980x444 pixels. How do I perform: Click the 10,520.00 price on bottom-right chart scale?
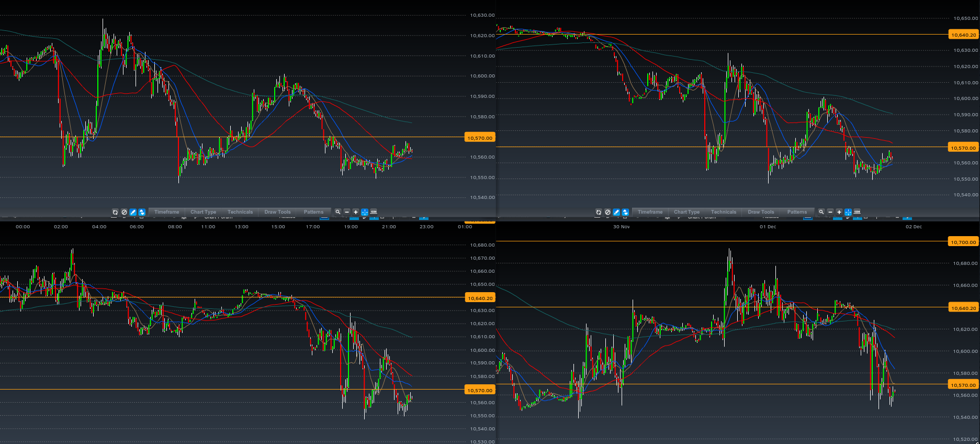tap(965, 439)
